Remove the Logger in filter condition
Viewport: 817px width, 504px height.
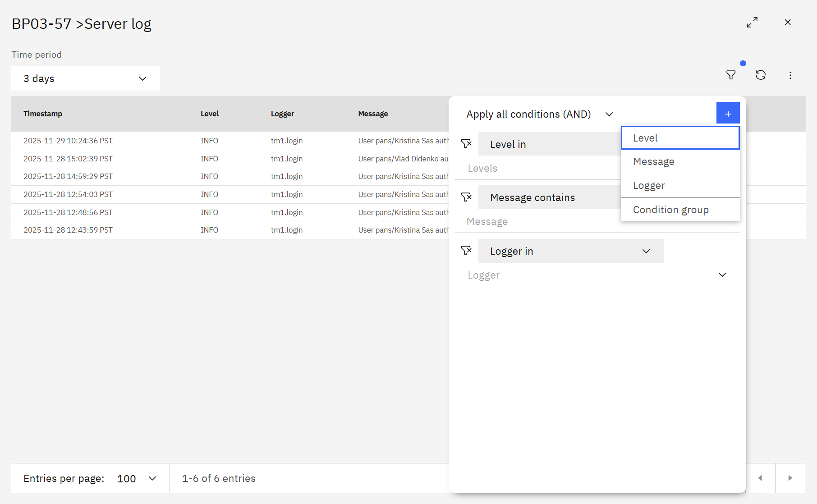466,251
